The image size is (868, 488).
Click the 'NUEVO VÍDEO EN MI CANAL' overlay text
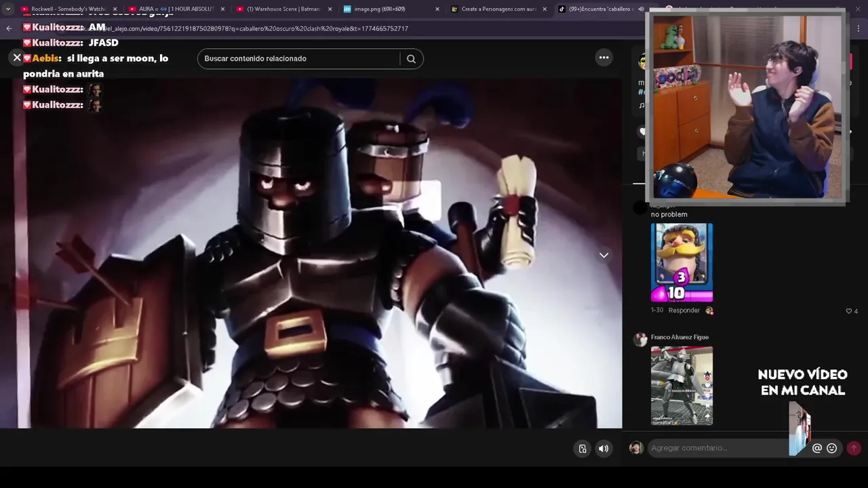pos(802,382)
